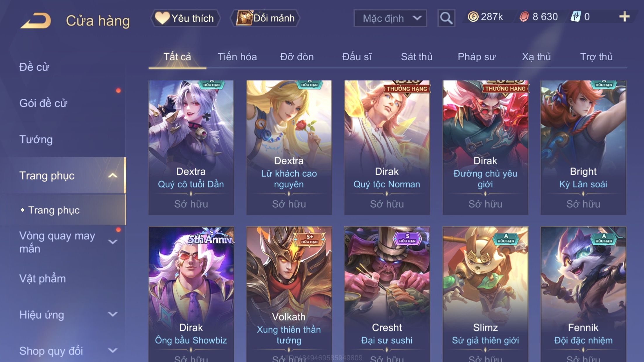
Task: Expand the Vòng quay may mắn section
Action: [x=113, y=242]
